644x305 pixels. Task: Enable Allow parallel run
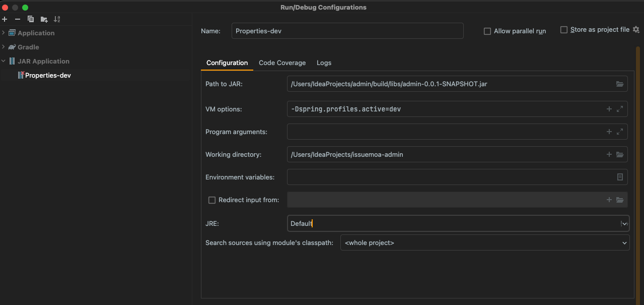pos(487,31)
